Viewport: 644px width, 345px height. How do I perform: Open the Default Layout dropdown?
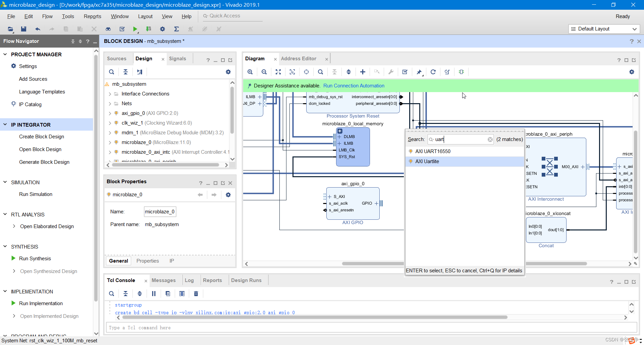click(604, 29)
